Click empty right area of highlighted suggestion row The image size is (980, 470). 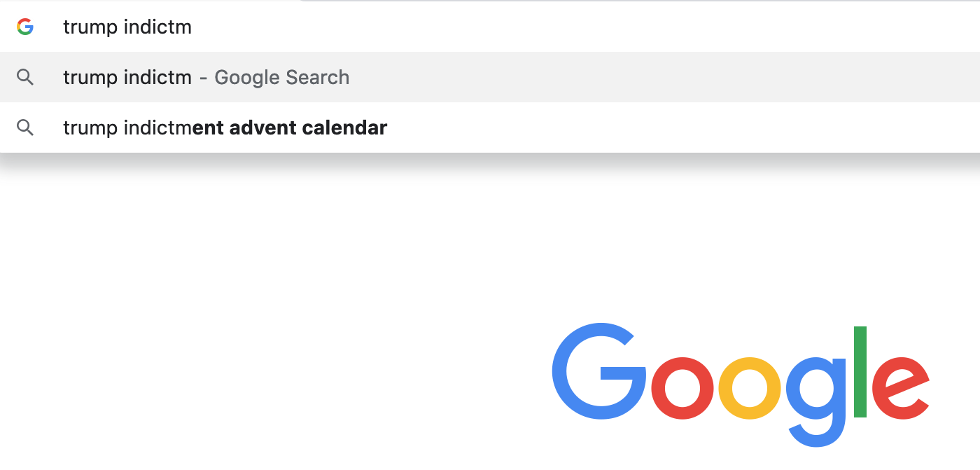click(665, 77)
